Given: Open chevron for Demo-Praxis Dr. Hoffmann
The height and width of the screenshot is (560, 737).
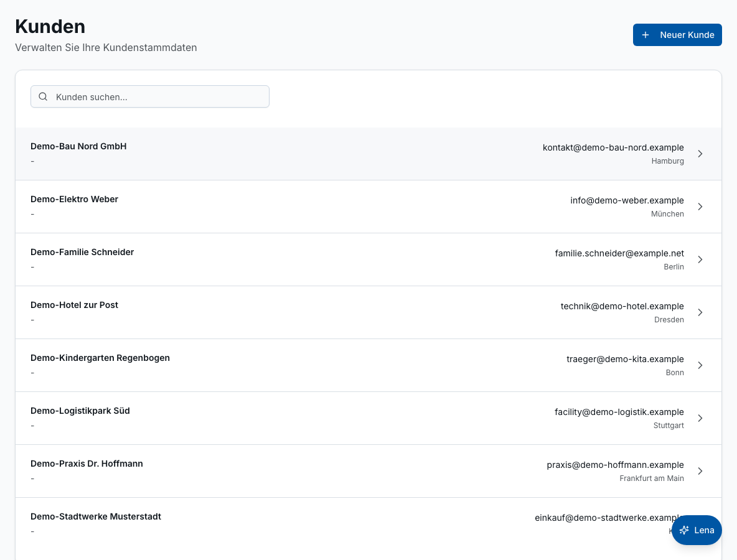Looking at the screenshot, I should [x=700, y=471].
